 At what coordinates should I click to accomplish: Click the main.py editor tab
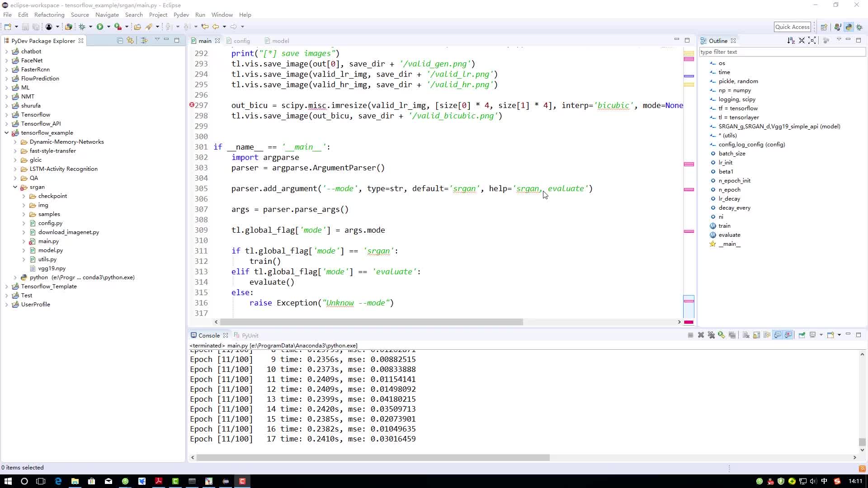204,41
